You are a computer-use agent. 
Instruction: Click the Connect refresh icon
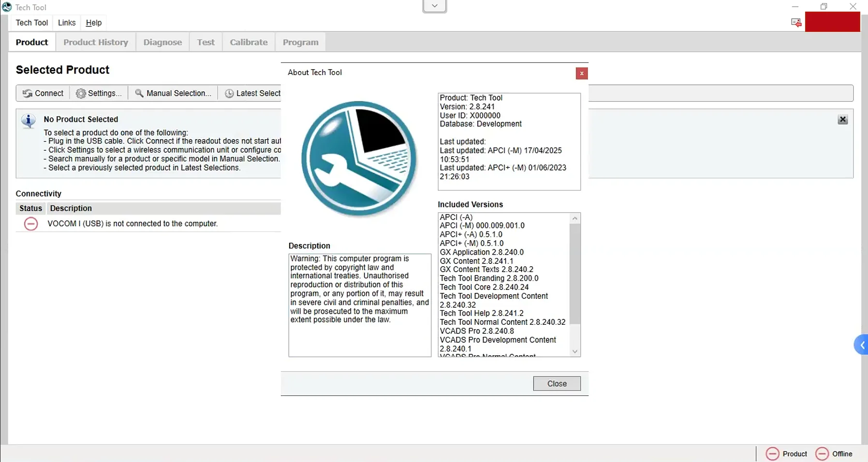[x=28, y=93]
